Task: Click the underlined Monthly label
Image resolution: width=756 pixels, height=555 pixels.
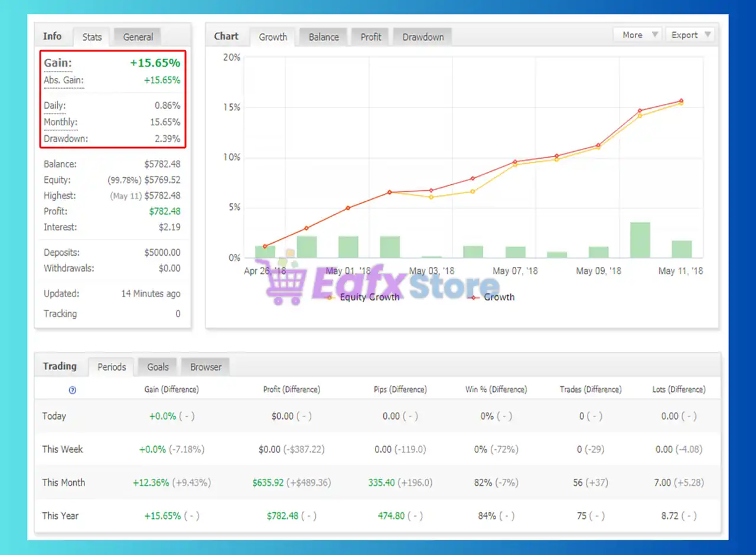Action: click(61, 122)
